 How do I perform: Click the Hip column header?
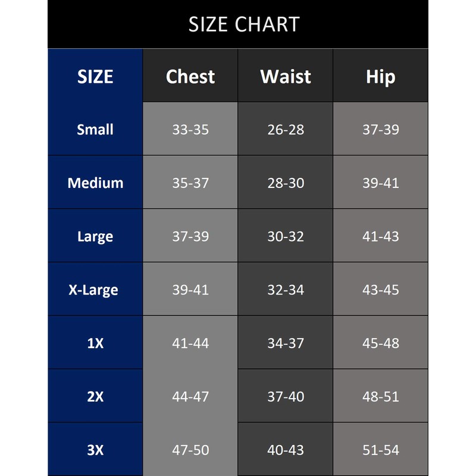pyautogui.click(x=381, y=77)
